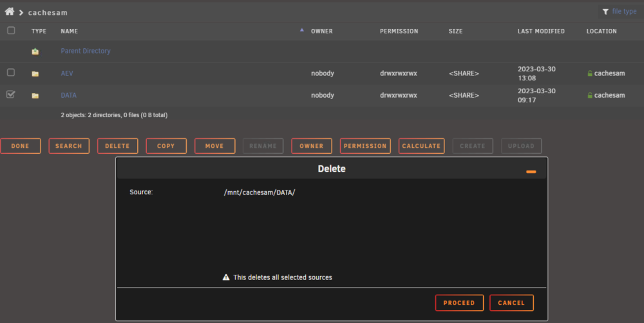Click the AEV folder icon
This screenshot has width=644, height=323.
(35, 74)
